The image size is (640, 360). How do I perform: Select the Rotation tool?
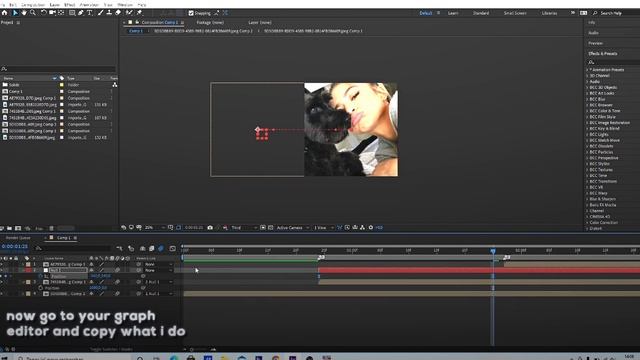point(44,13)
